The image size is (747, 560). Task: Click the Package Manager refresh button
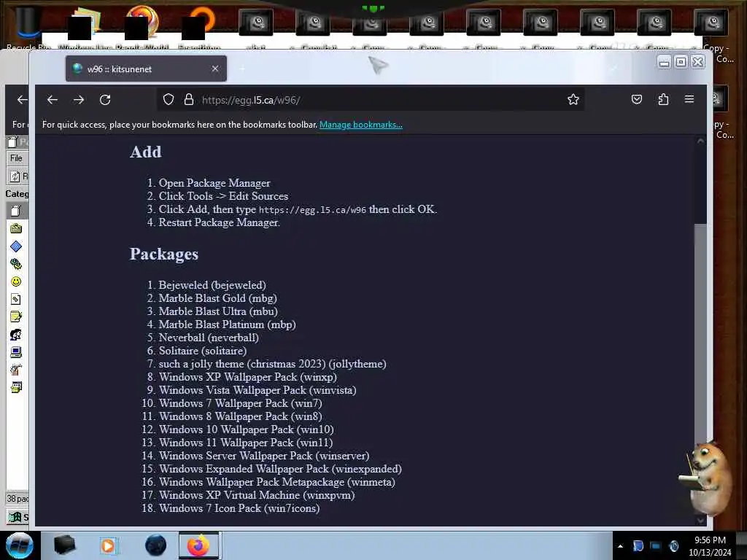[18, 176]
